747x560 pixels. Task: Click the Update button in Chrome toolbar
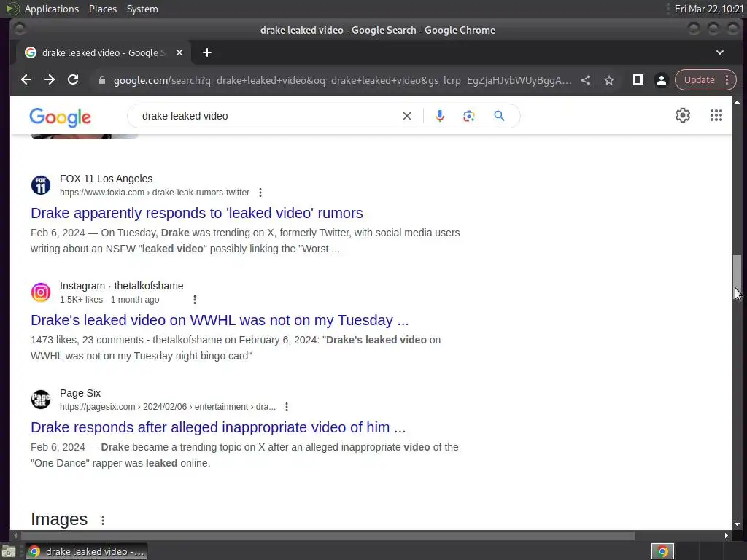[699, 80]
